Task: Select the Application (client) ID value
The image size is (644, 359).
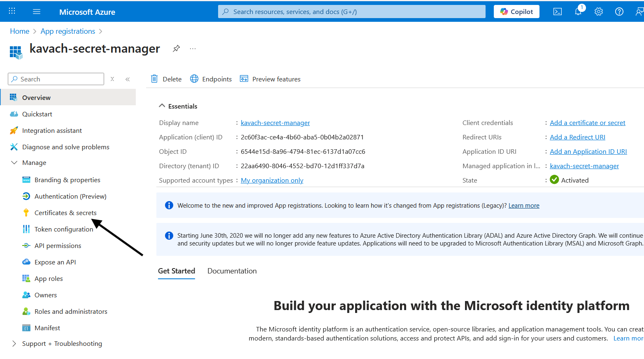Action: 302,137
